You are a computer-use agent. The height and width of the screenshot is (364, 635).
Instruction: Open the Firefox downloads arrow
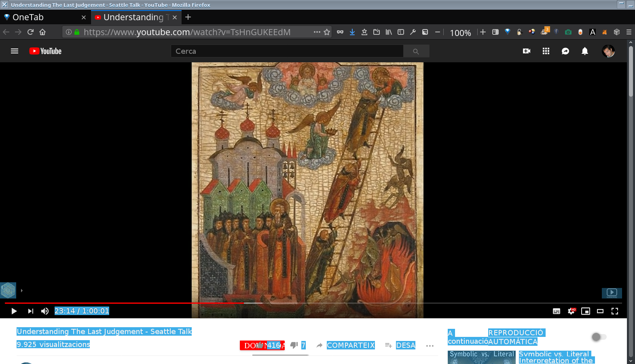pyautogui.click(x=352, y=32)
